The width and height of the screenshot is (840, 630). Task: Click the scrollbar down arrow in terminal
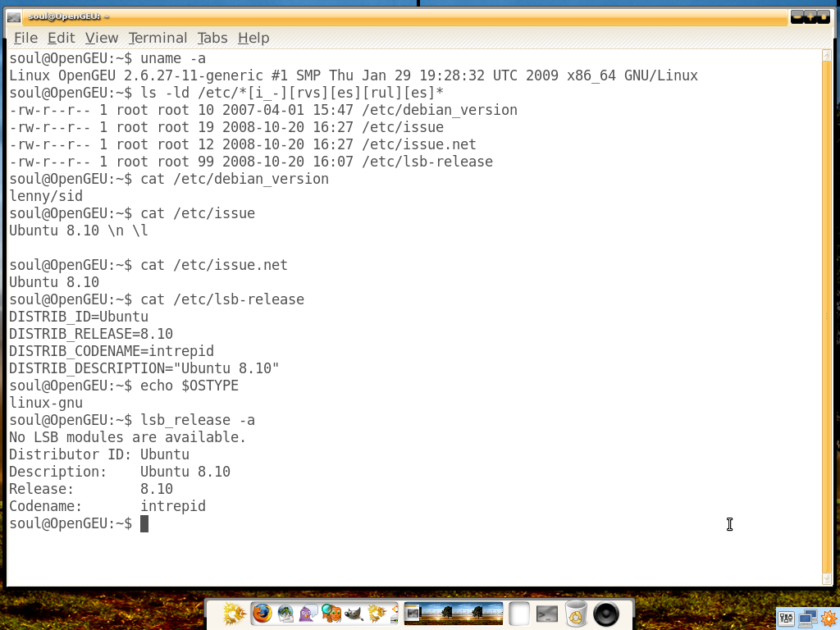[827, 578]
